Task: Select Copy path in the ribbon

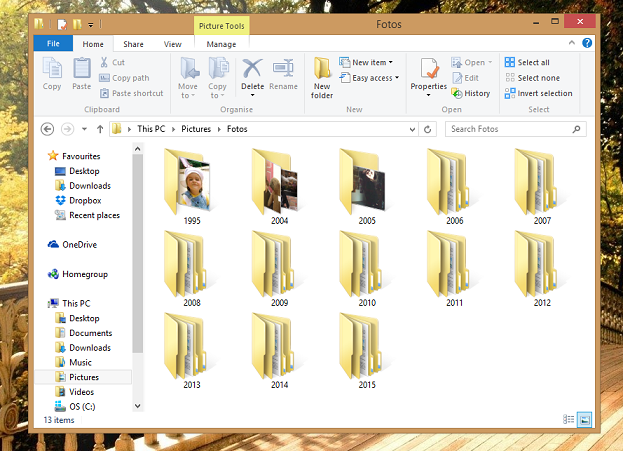Action: [x=124, y=78]
